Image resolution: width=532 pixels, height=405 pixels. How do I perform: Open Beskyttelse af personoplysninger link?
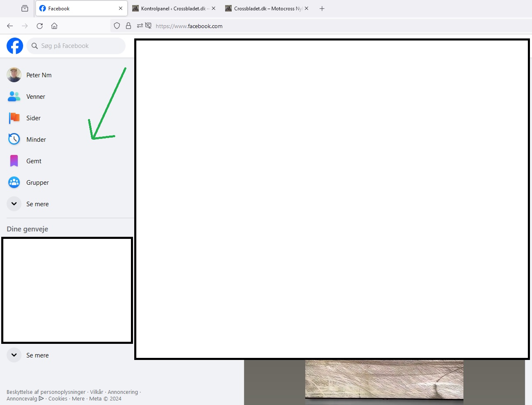(46, 392)
